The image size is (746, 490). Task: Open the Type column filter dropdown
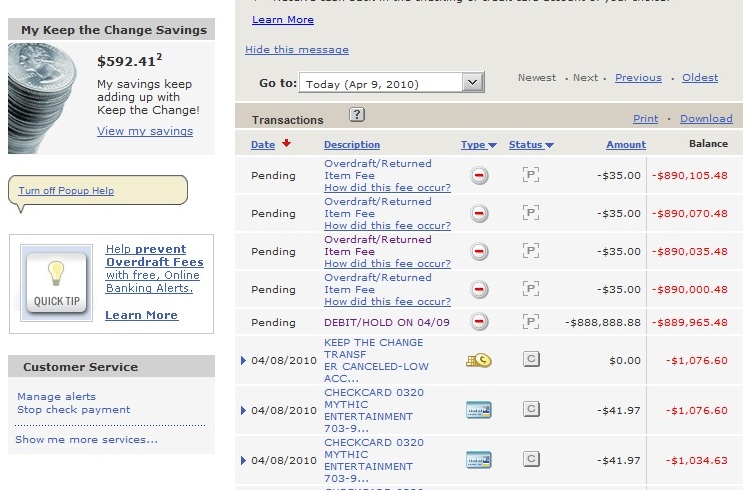coord(479,145)
